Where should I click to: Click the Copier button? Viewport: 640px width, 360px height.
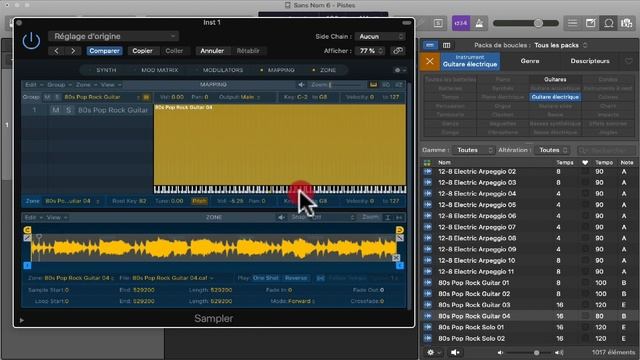[142, 51]
